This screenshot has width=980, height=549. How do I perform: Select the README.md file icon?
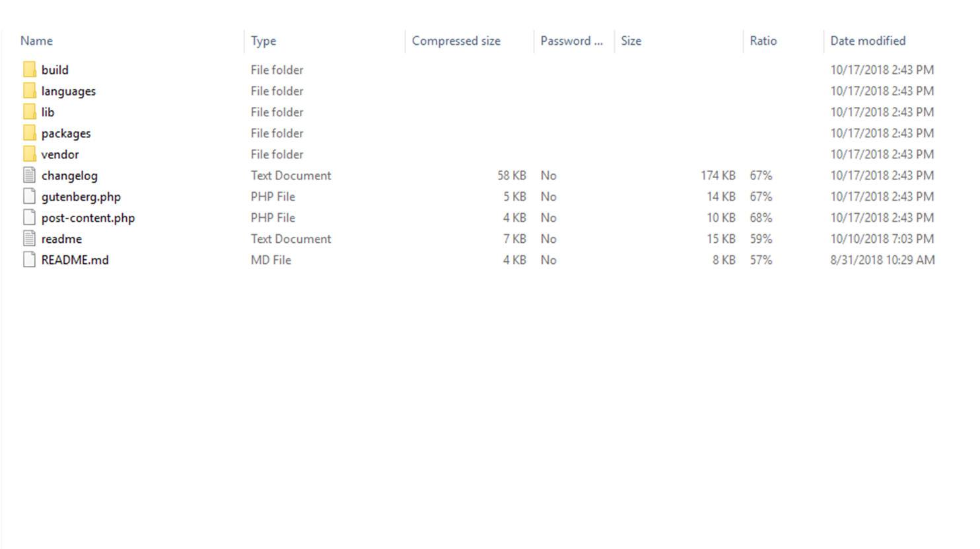(x=29, y=259)
